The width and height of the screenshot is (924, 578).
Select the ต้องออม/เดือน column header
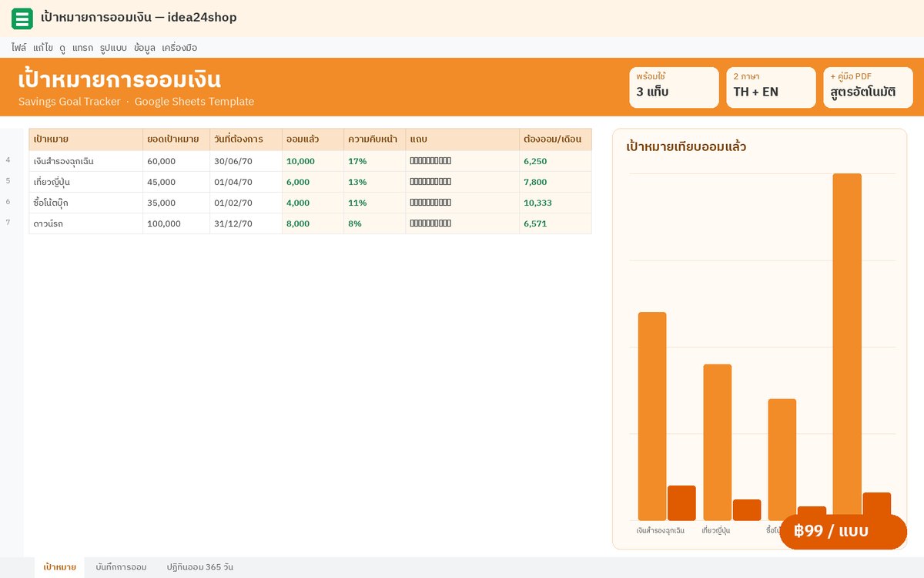click(x=555, y=139)
